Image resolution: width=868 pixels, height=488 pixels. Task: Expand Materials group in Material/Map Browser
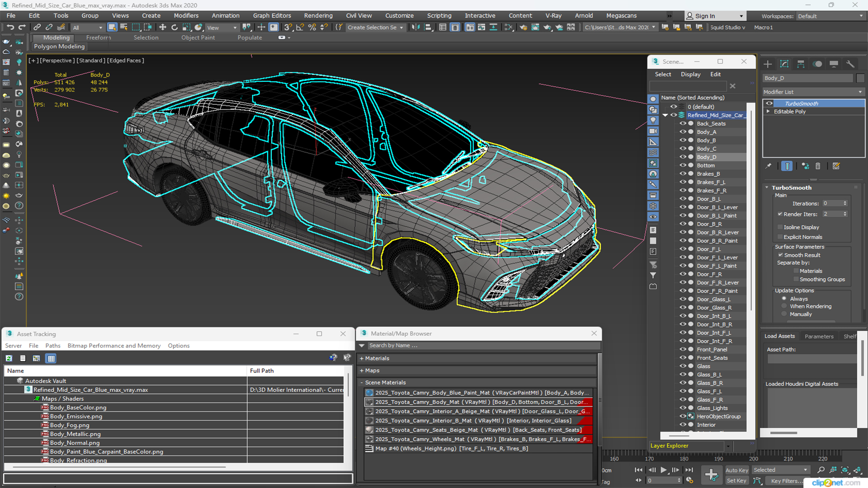tap(362, 358)
